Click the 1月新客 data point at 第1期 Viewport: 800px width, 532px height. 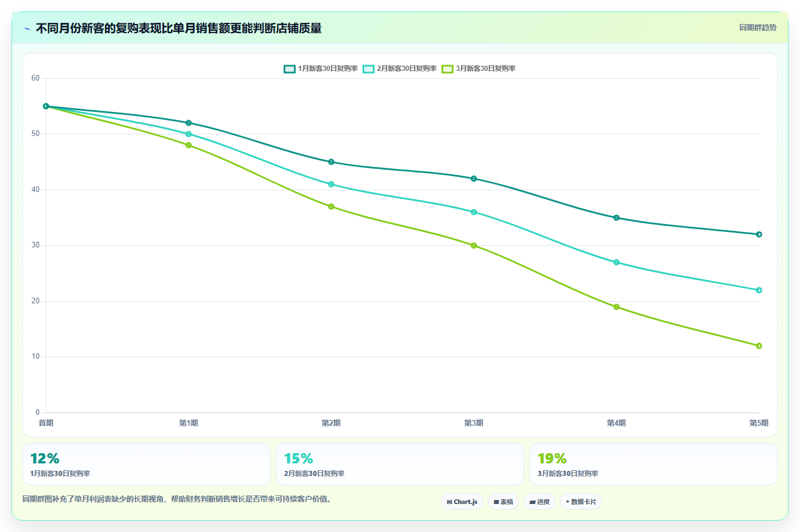click(189, 123)
